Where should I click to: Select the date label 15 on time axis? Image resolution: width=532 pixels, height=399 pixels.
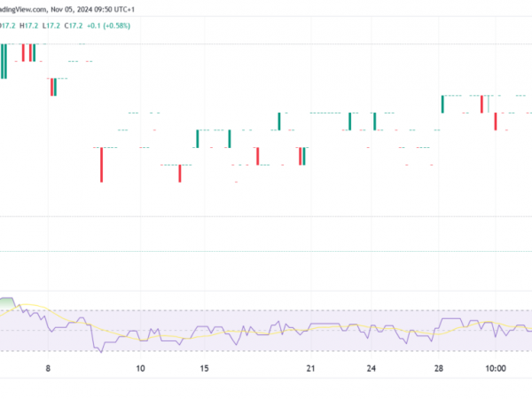[204, 368]
